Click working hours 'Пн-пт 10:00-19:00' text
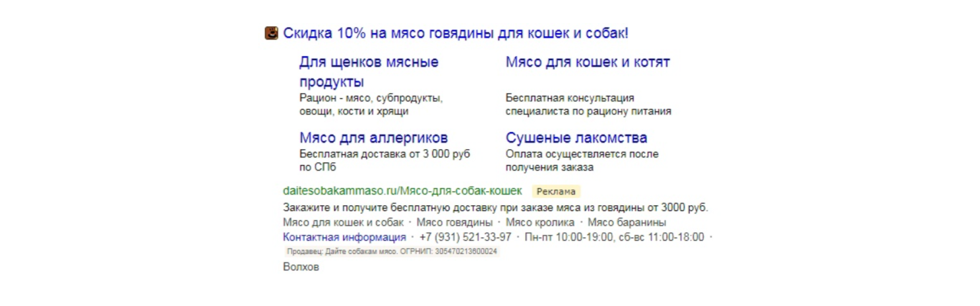The width and height of the screenshot is (980, 306). point(569,237)
